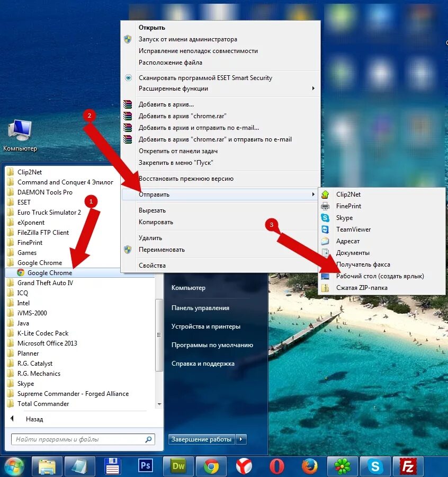The image size is (448, 477).
Task: Choose Расположение файла menu entry
Action: click(170, 63)
